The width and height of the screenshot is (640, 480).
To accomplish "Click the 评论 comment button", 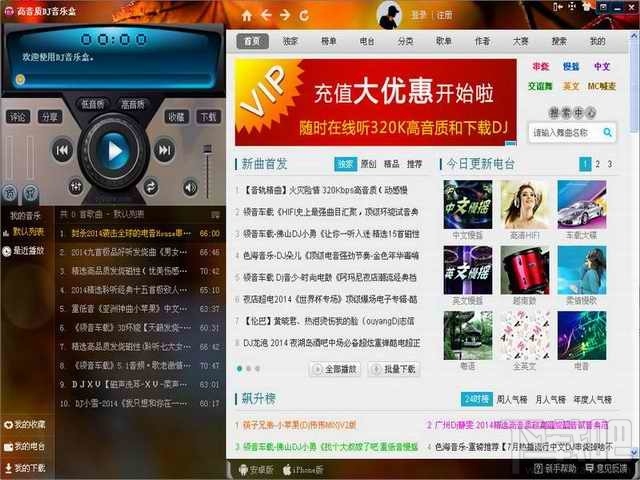I will tap(18, 117).
